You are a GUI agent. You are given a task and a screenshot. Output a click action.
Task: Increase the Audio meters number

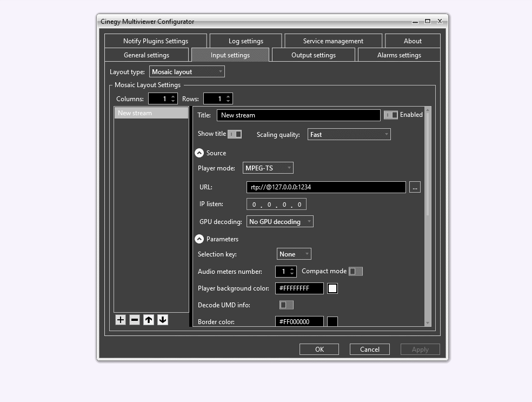point(292,269)
